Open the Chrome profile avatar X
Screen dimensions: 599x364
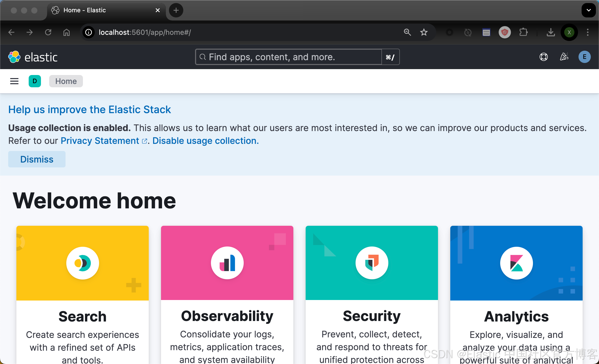(569, 32)
